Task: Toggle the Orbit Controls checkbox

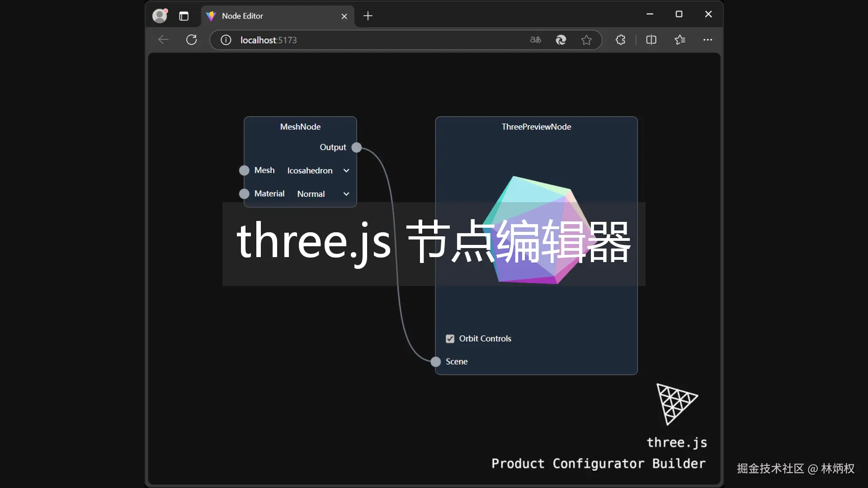Action: pyautogui.click(x=450, y=338)
